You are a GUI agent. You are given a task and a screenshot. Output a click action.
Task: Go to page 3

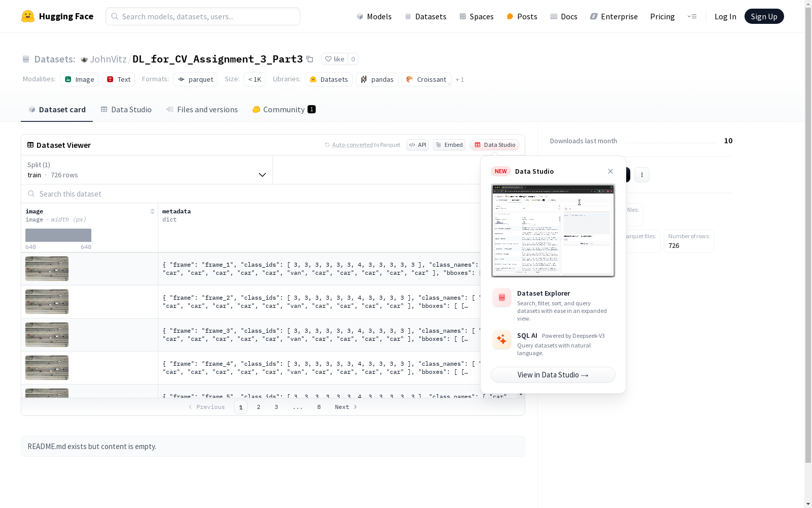pyautogui.click(x=276, y=407)
